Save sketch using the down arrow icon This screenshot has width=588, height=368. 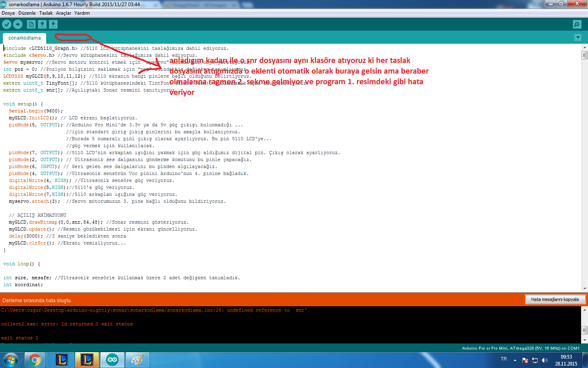click(x=53, y=25)
